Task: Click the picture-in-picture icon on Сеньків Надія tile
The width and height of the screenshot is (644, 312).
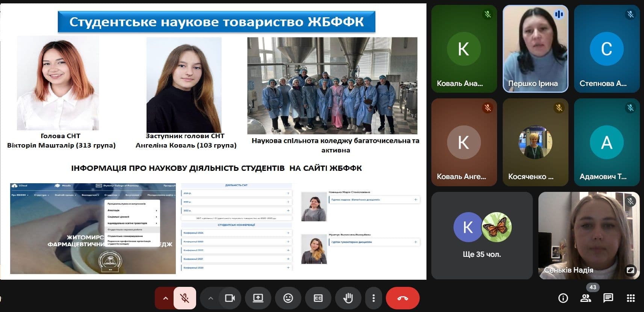Action: [630, 270]
